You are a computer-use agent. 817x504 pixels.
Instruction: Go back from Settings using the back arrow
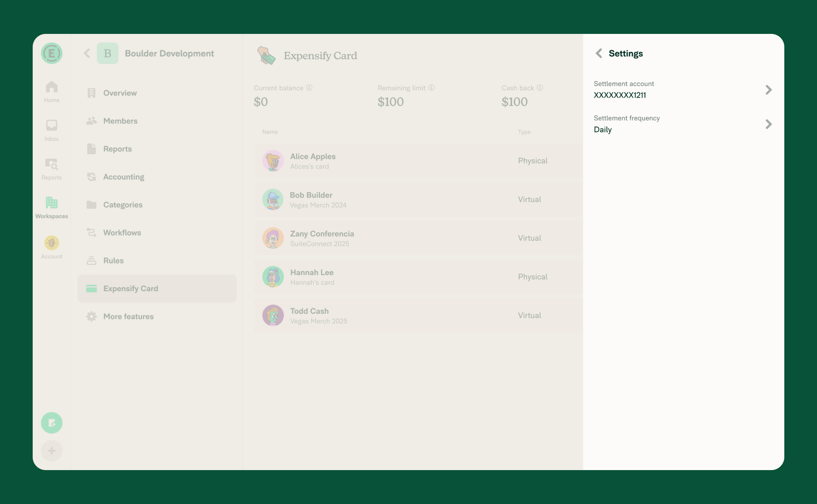coord(598,53)
